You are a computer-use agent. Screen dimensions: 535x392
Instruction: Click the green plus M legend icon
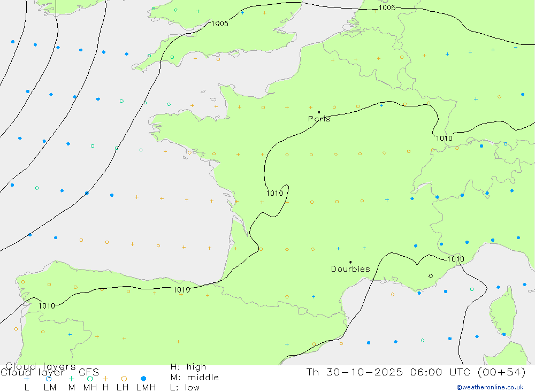pos(71,379)
